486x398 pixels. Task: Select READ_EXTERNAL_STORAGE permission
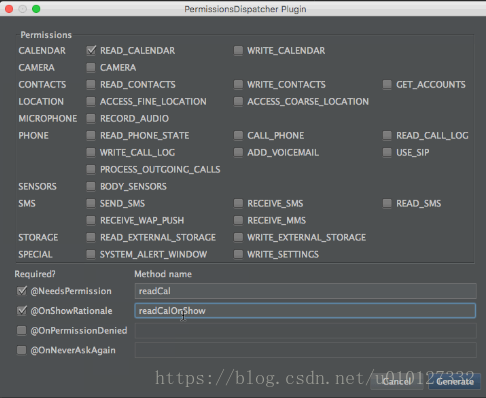(91, 237)
